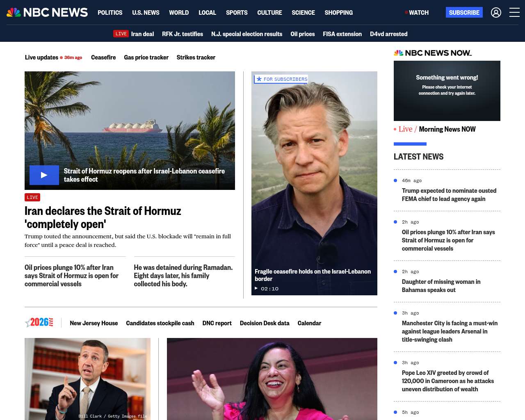Read the Trump FEMA chief nomination story
This screenshot has height=420, width=525.
point(449,195)
